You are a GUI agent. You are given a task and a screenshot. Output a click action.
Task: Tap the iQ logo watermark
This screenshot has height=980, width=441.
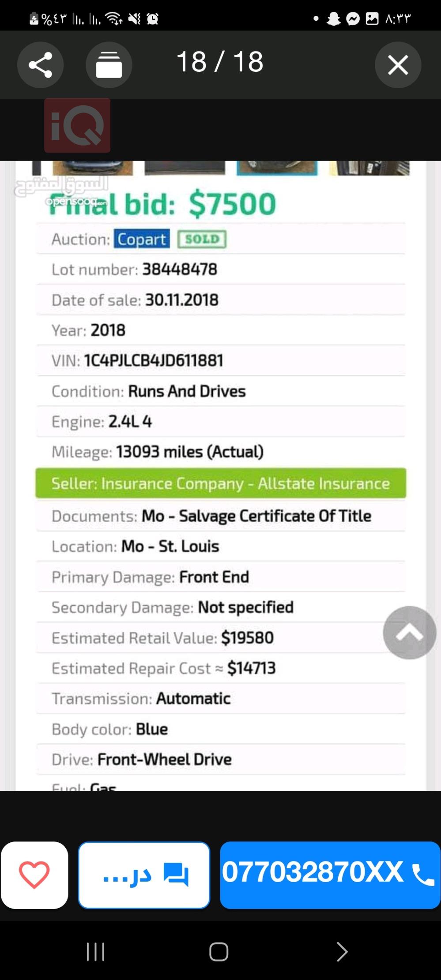click(x=77, y=125)
